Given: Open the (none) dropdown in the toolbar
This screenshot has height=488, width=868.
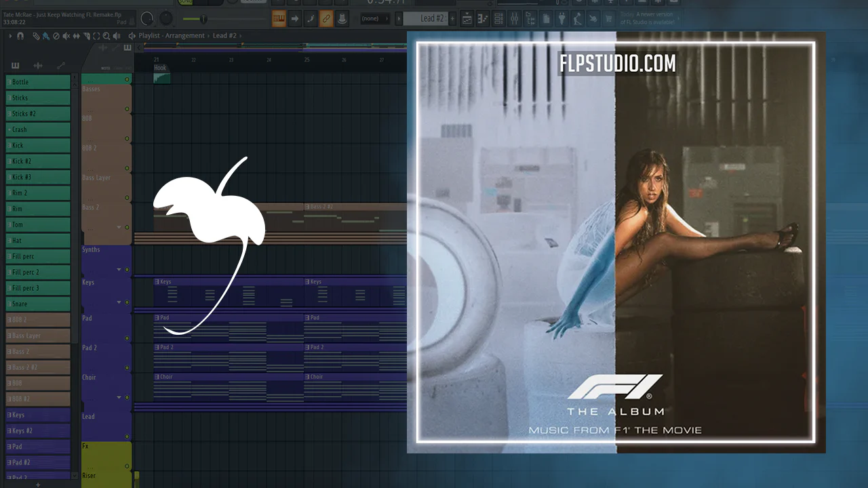Looking at the screenshot, I should pyautogui.click(x=374, y=18).
